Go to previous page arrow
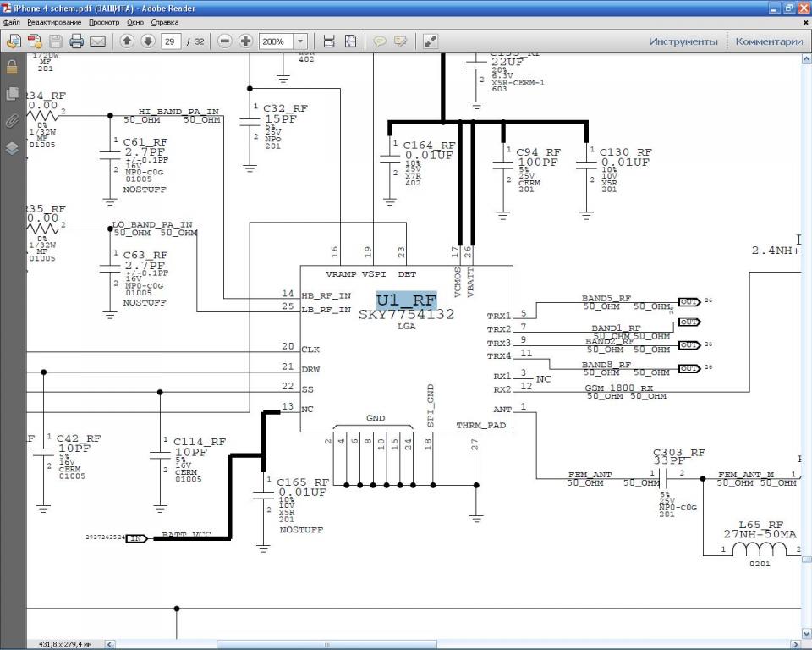812x650 pixels. pos(127,41)
